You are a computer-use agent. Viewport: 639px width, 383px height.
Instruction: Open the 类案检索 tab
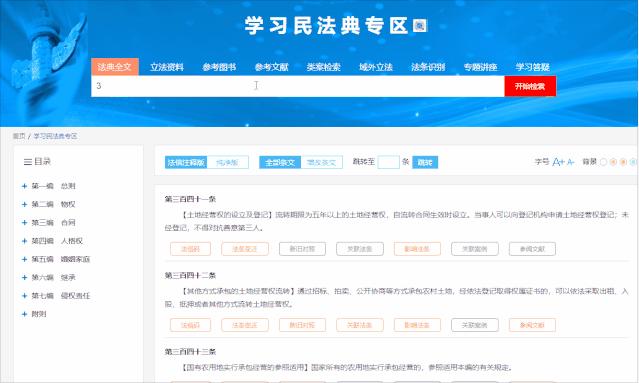point(324,67)
